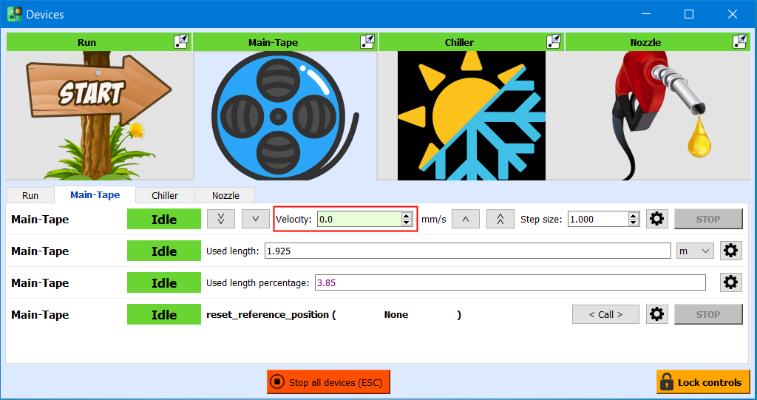Open gear for Used length percentage row

731,283
